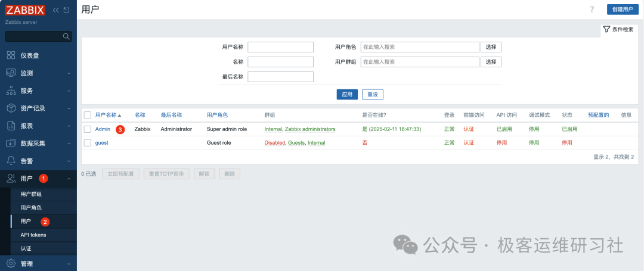Collapse the sidebar with double-arrow icon
Viewport: 644px width, 271px height.
(55, 10)
